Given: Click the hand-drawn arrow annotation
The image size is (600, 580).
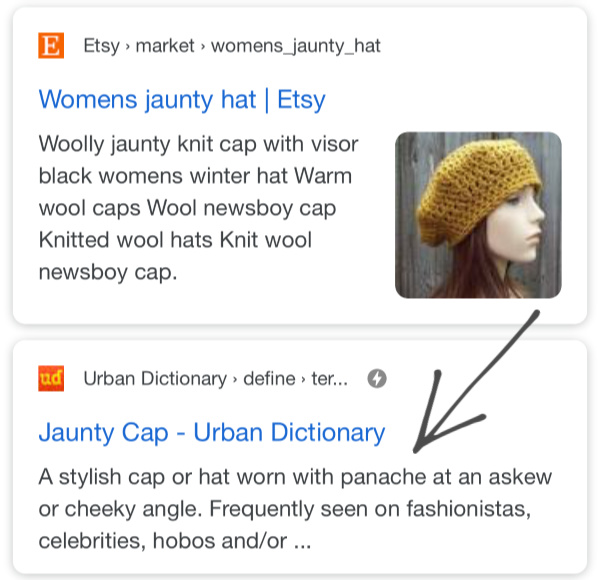Looking at the screenshot, I should [476, 382].
